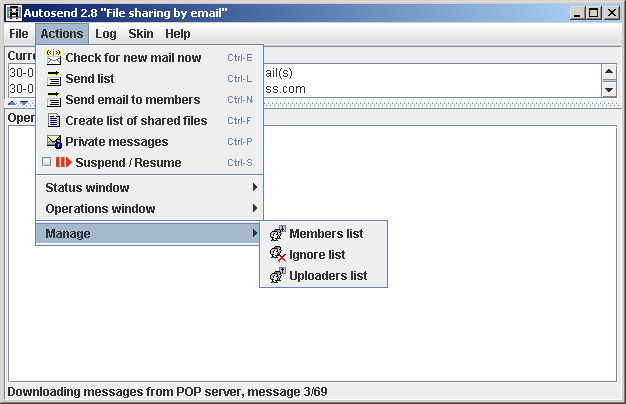Click the 'ail(s)' log line text

click(279, 73)
